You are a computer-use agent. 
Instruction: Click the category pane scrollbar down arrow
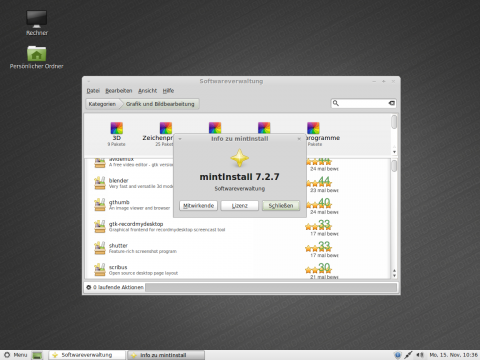click(x=394, y=152)
